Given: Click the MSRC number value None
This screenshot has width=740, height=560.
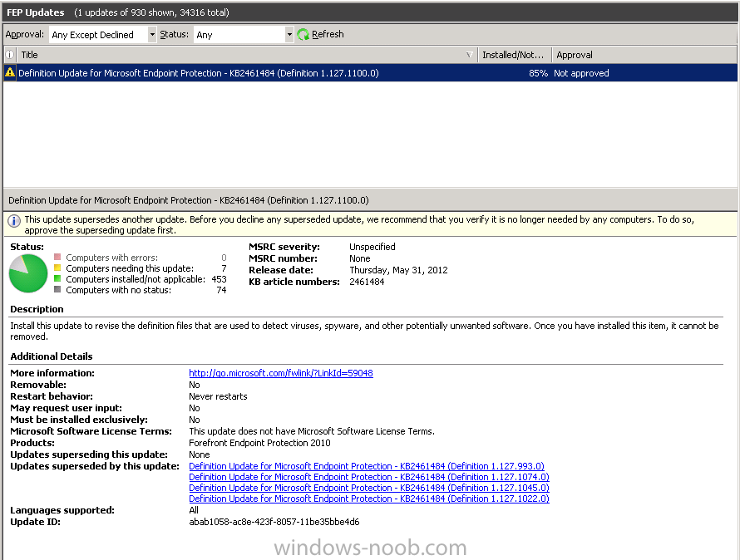Looking at the screenshot, I should (x=360, y=258).
